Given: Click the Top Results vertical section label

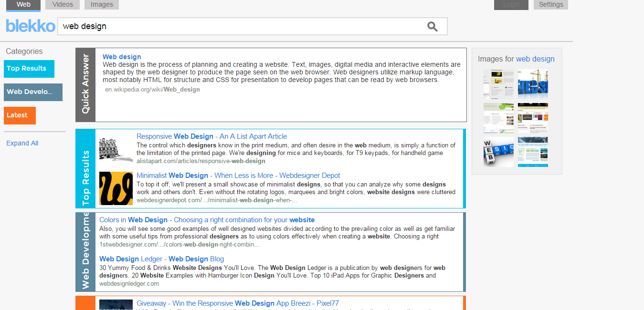Looking at the screenshot, I should [x=85, y=178].
